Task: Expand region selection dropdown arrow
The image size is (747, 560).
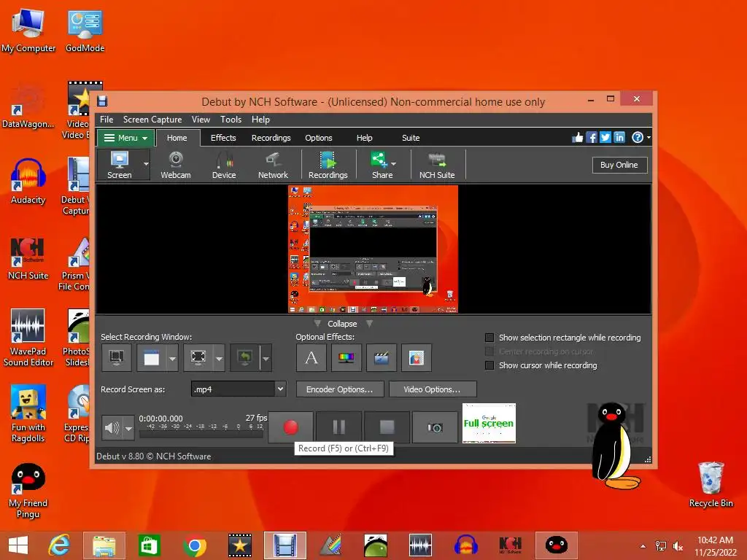Action: point(219,358)
